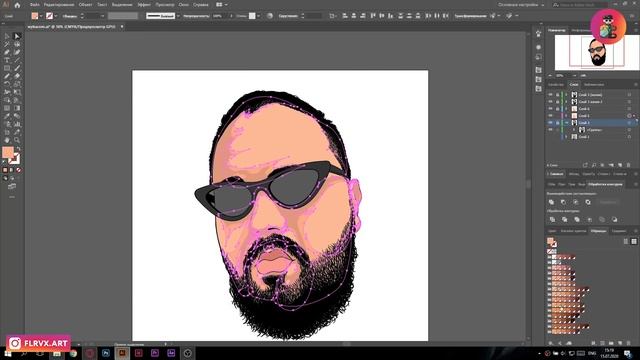Screen dimensions: 640x360
Task: Click first shape mode icon in Pathfinder panel
Action: tap(551, 202)
